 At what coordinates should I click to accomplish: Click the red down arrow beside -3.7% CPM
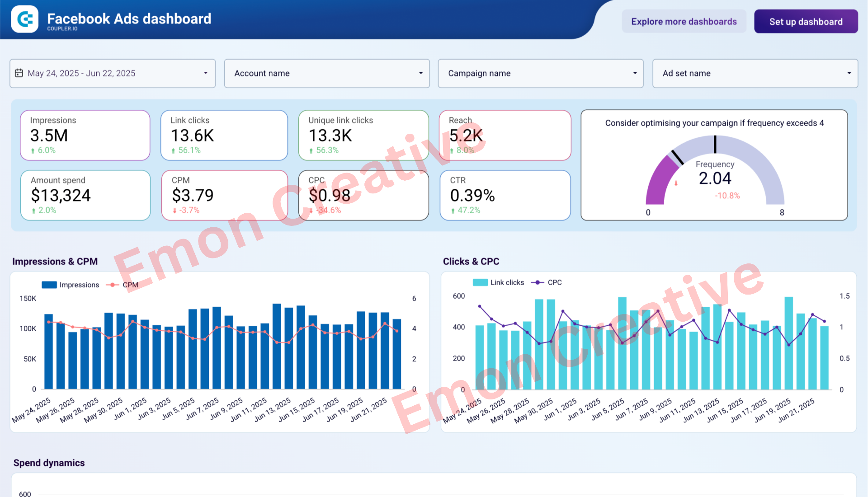[x=175, y=211]
